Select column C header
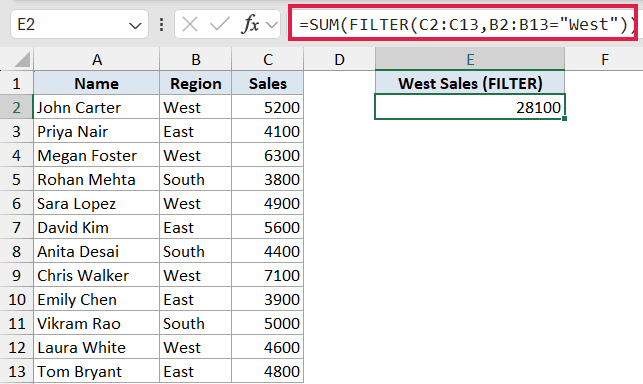Image resolution: width=643 pixels, height=384 pixels. pos(268,59)
